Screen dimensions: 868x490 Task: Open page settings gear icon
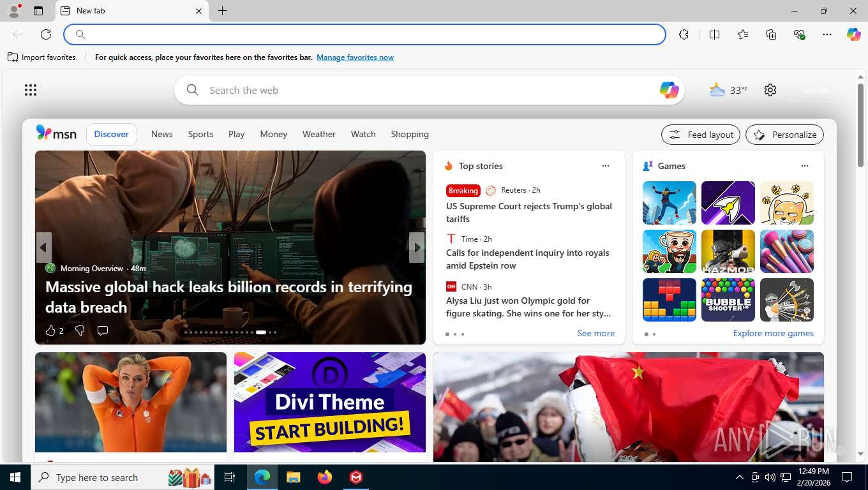[x=770, y=90]
